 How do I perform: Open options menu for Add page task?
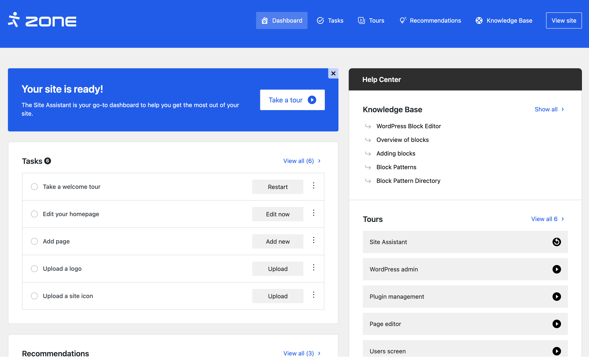tap(313, 240)
